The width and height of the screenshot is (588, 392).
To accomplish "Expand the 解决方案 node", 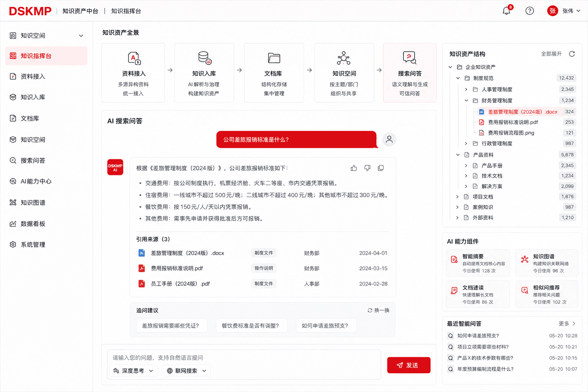I will pos(466,186).
